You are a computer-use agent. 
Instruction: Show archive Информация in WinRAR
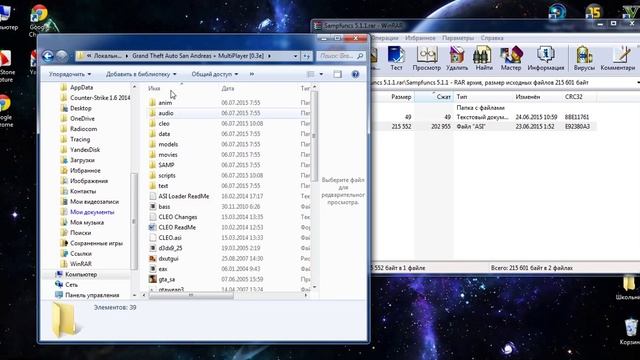tap(546, 59)
